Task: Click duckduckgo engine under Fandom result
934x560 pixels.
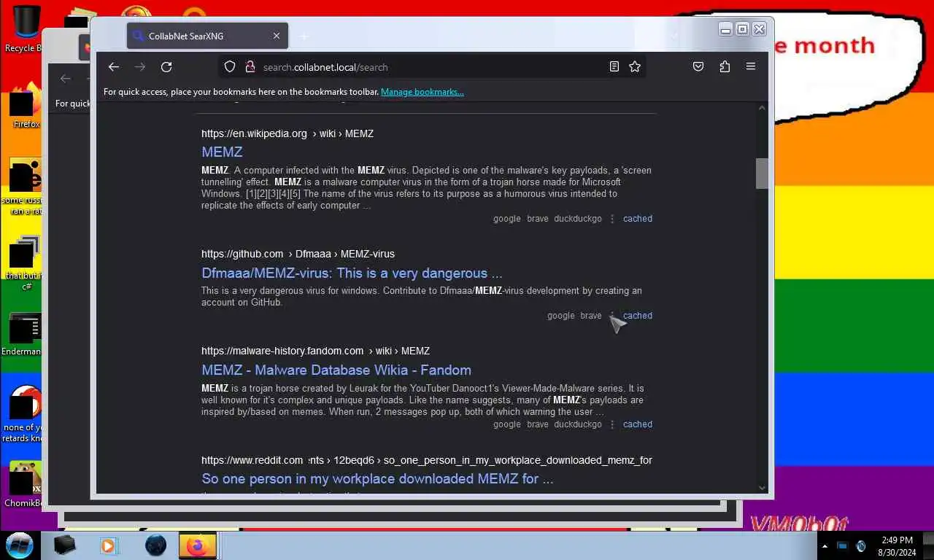Action: pos(578,424)
